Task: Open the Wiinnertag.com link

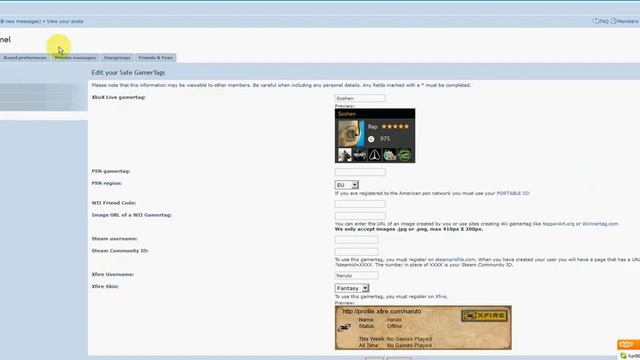Action: (600, 224)
